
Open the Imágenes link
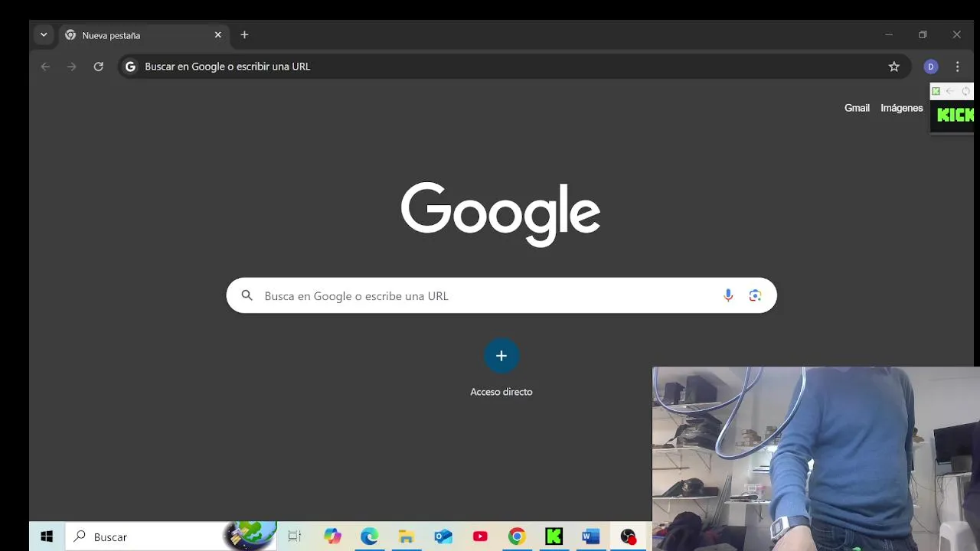(x=901, y=108)
